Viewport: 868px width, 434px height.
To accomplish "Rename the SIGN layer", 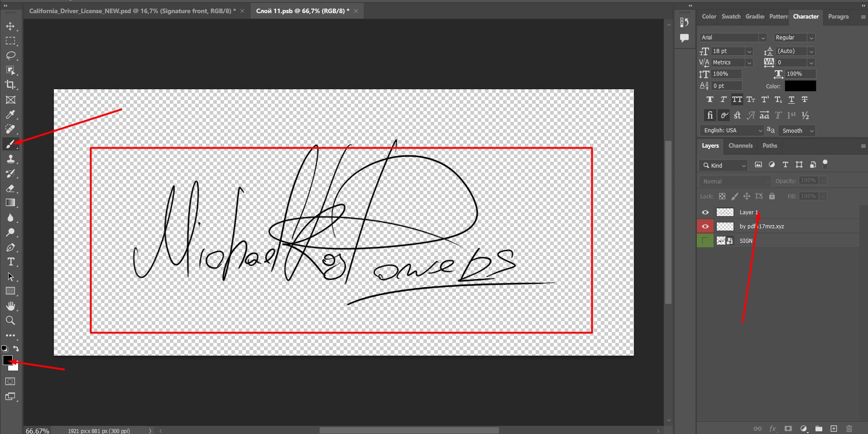I will [745, 241].
